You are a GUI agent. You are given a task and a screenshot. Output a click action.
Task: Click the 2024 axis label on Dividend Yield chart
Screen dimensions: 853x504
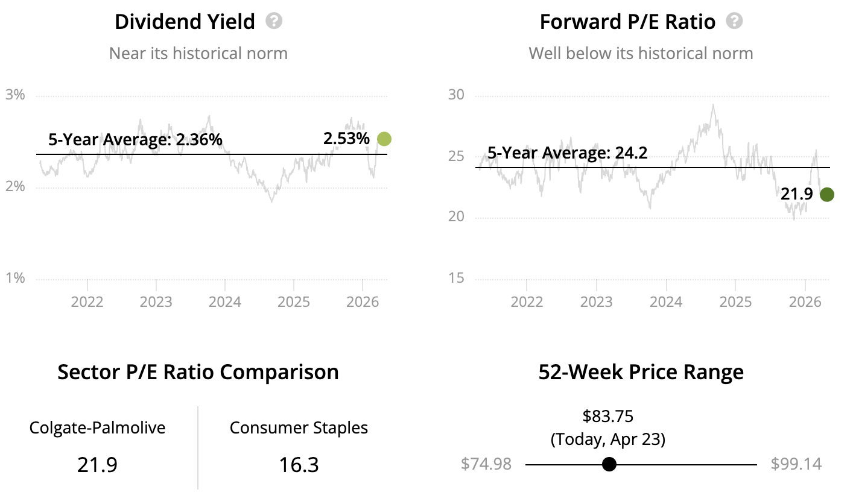tap(225, 301)
